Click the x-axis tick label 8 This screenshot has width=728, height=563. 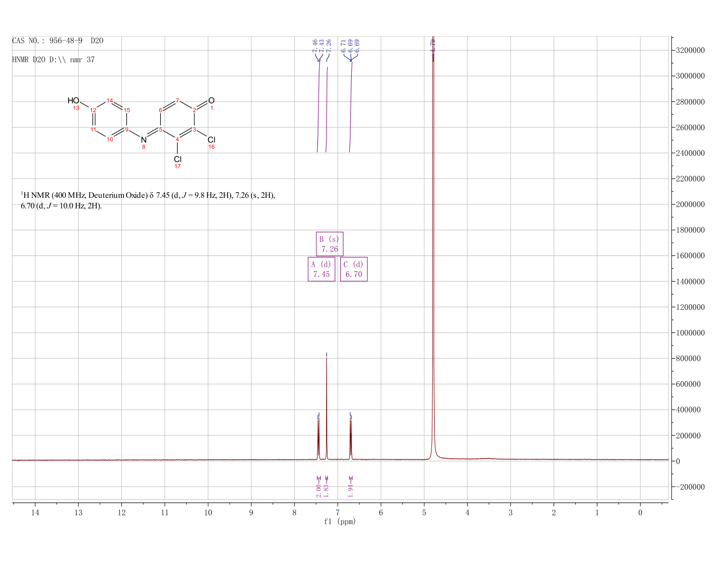click(x=294, y=513)
